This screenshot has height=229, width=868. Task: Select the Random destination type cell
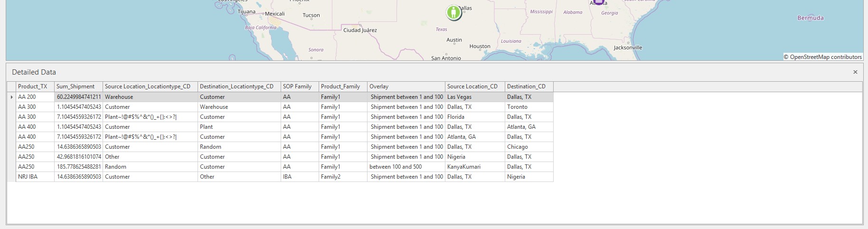pyautogui.click(x=239, y=147)
